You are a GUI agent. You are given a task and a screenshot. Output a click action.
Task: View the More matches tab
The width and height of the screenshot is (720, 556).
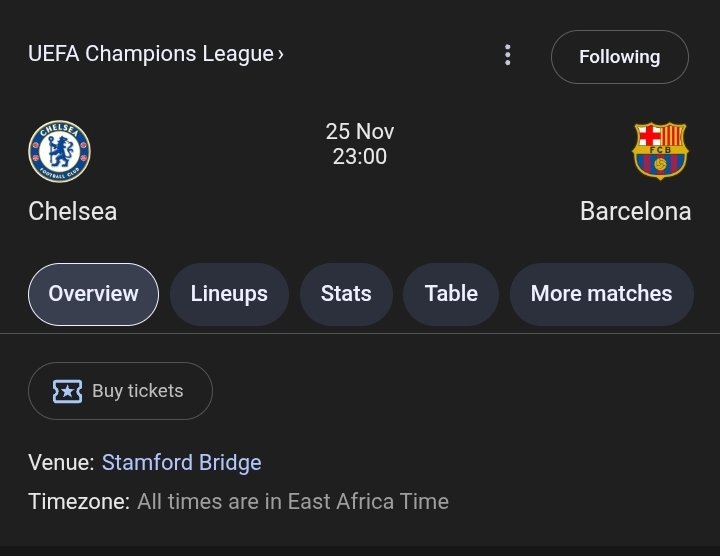click(601, 294)
